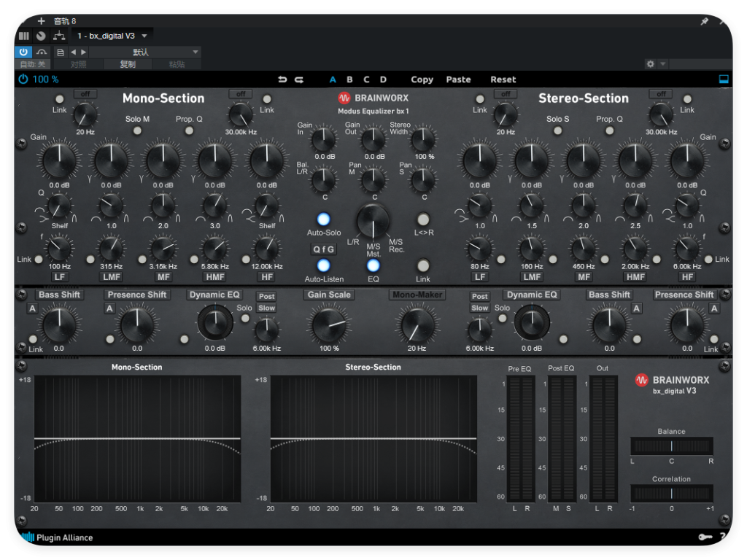Open the 默认 preset dropdown

coord(145,52)
